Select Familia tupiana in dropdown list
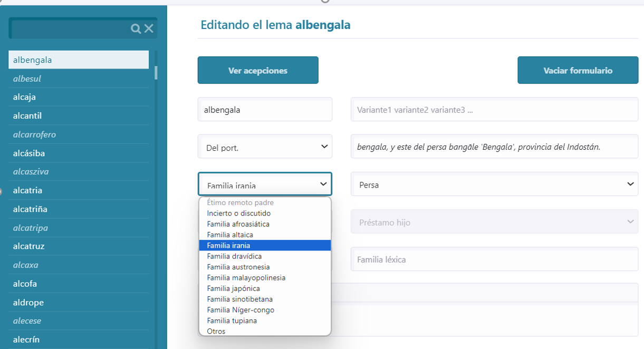644x349 pixels. [232, 321]
